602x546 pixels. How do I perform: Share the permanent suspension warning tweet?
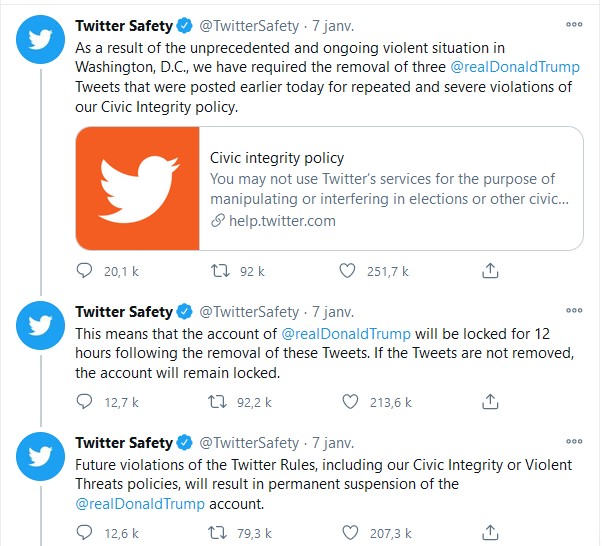click(x=490, y=533)
